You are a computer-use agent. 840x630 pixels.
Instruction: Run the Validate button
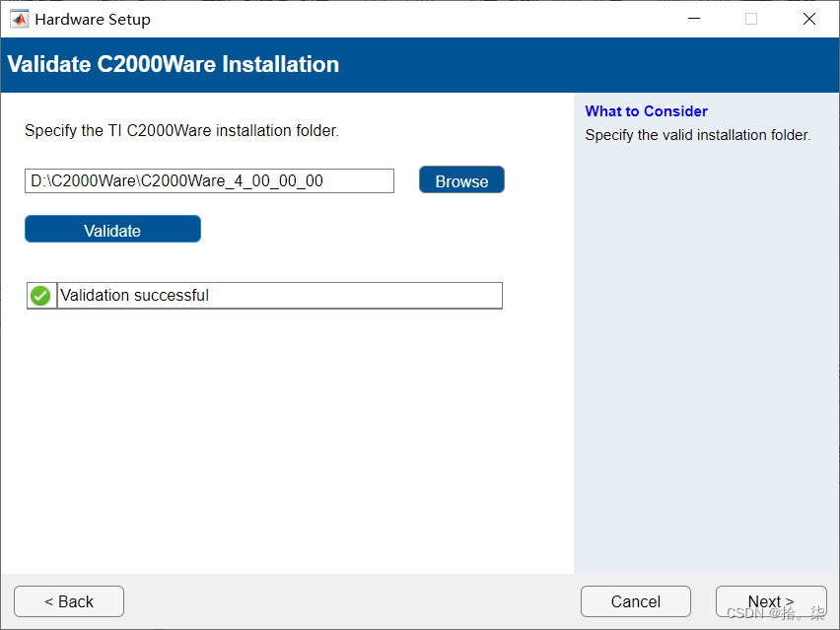coord(112,230)
